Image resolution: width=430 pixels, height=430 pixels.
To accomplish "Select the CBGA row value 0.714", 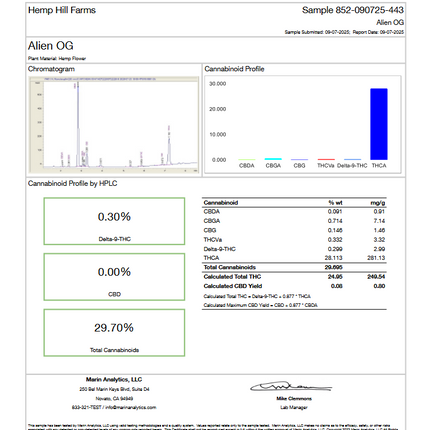I will click(x=335, y=221).
